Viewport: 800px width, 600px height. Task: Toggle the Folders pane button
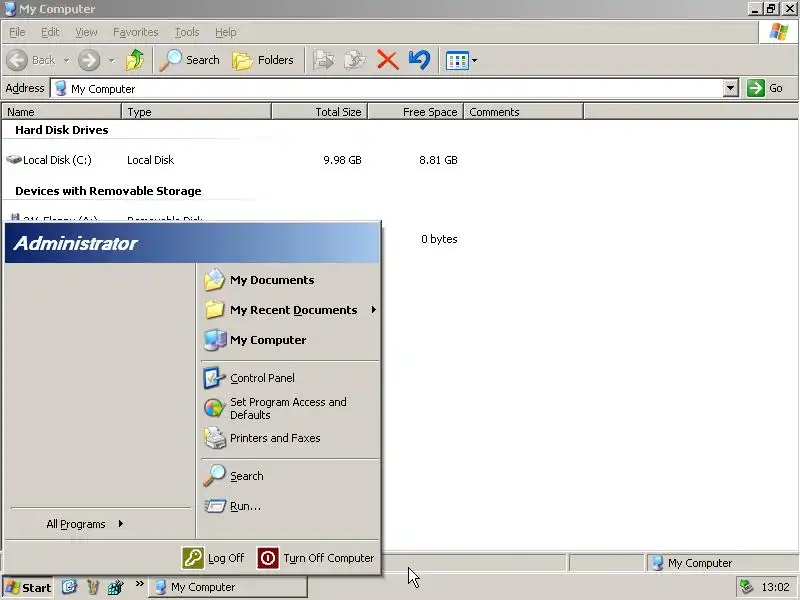(263, 60)
